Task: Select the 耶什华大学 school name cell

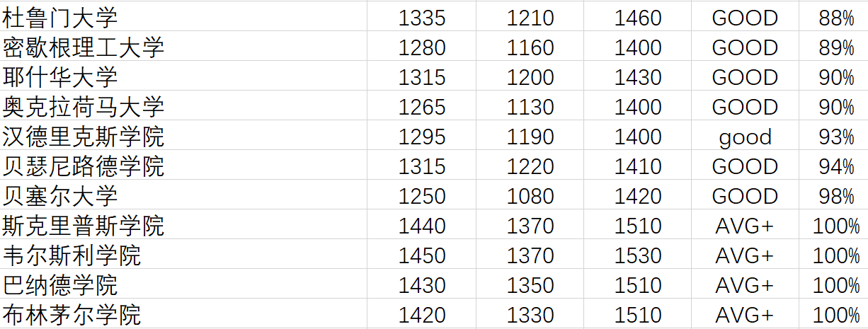Action: [60, 77]
